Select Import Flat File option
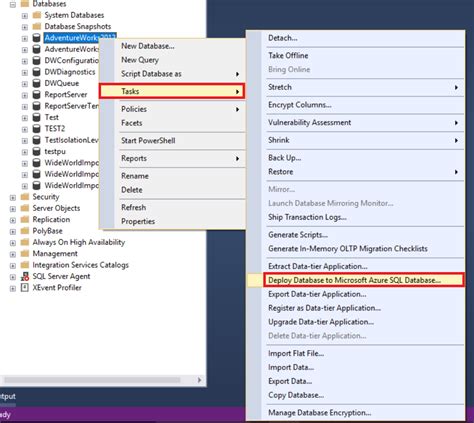The height and width of the screenshot is (423, 474). coord(355,354)
